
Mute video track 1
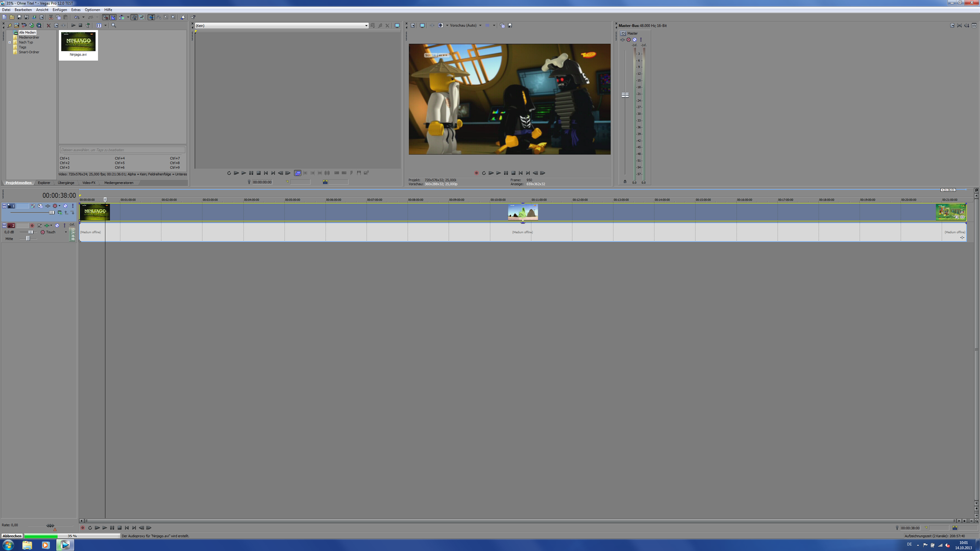click(x=65, y=206)
